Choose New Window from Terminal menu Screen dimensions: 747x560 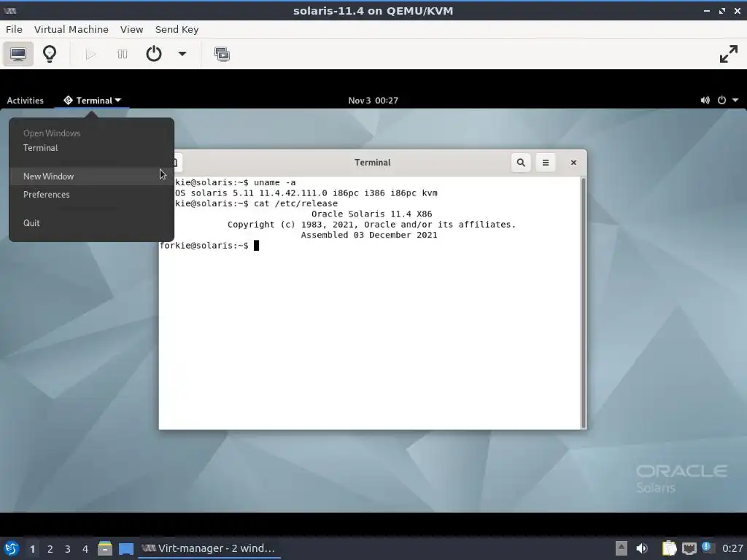coord(91,176)
